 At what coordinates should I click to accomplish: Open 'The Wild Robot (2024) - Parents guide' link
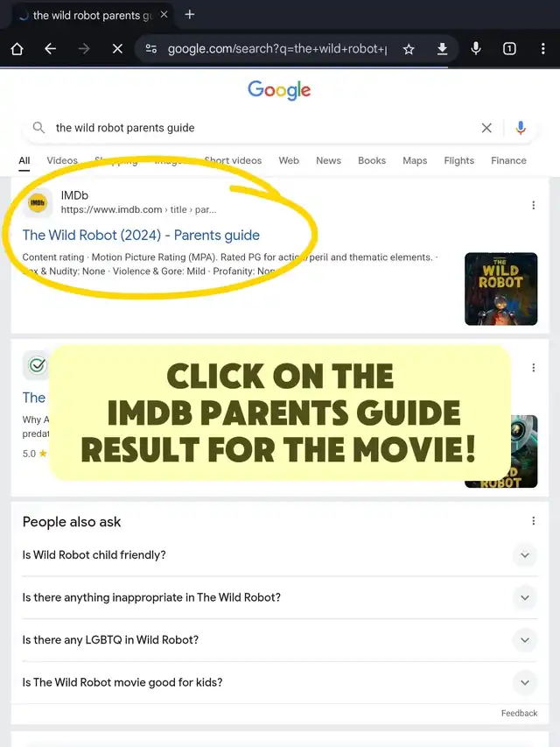click(141, 235)
